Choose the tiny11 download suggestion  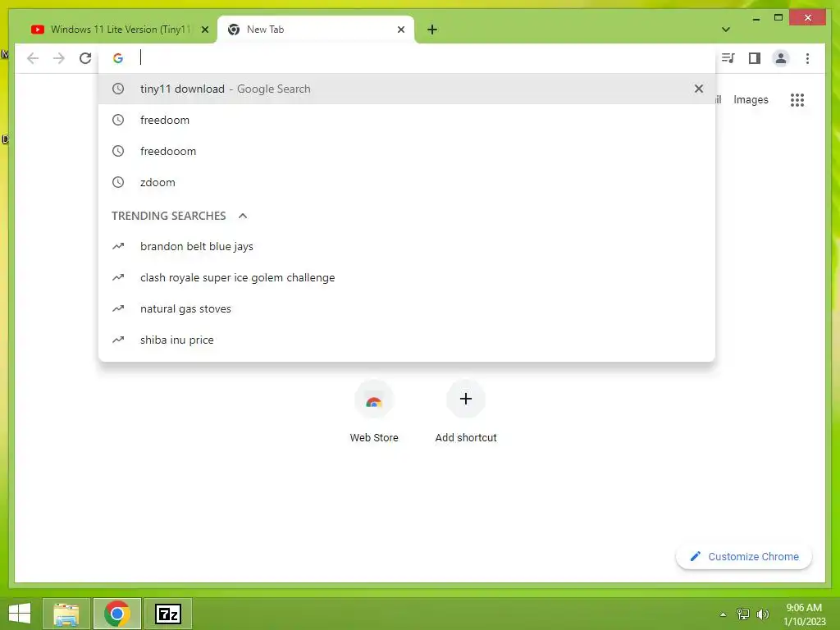point(407,89)
